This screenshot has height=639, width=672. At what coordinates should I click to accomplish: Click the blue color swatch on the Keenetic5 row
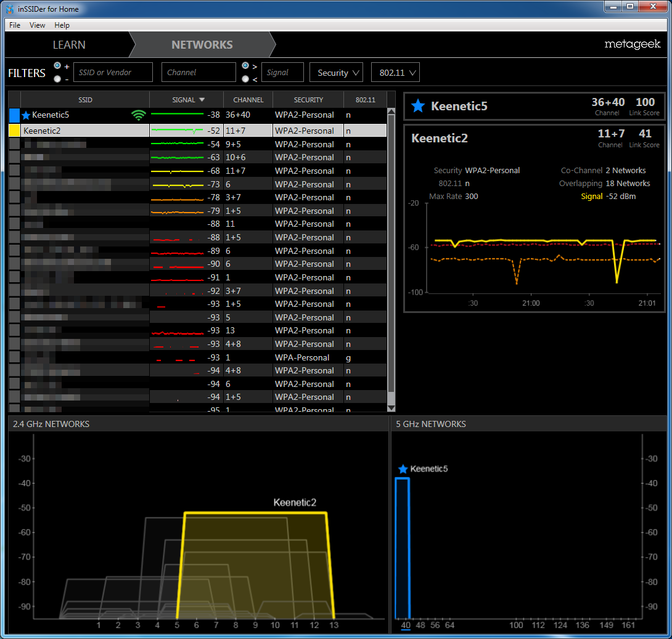coord(15,115)
